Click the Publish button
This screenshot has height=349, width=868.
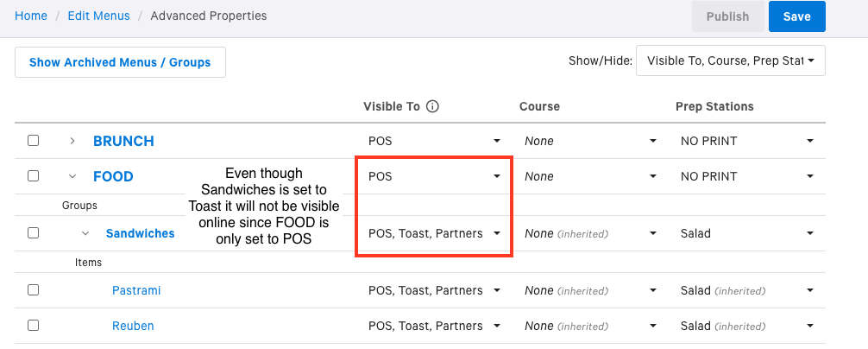727,16
